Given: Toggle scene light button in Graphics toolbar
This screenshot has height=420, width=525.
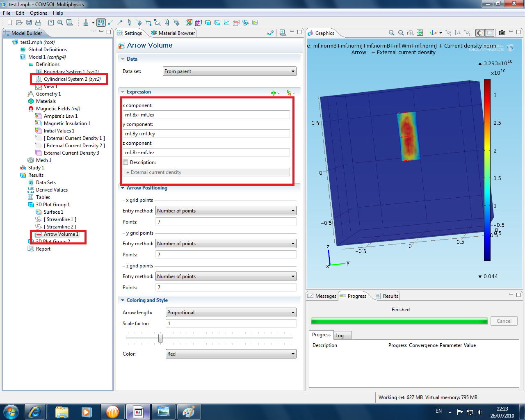Looking at the screenshot, I should click(480, 33).
